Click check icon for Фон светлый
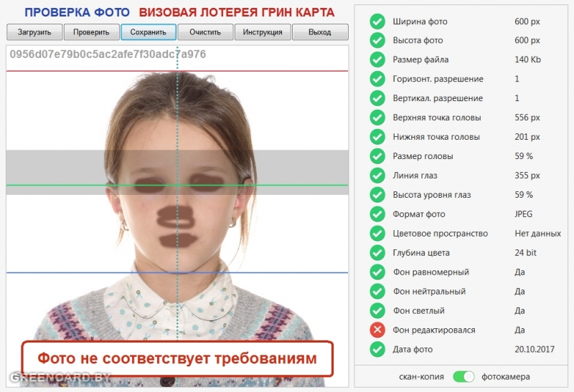Image resolution: width=574 pixels, height=392 pixels. point(377,310)
